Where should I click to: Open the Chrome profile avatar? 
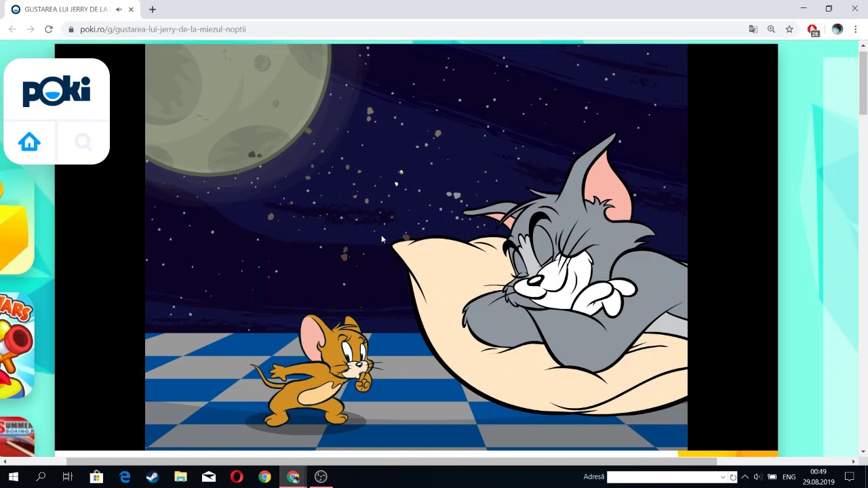point(837,29)
